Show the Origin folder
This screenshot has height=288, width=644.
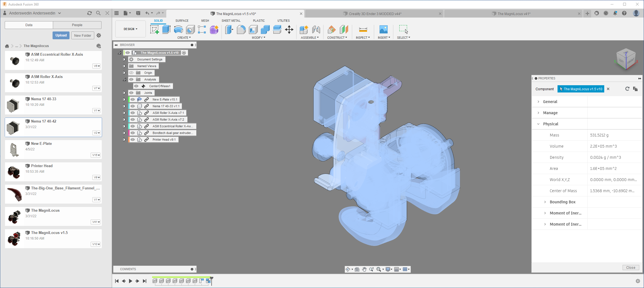click(x=131, y=73)
